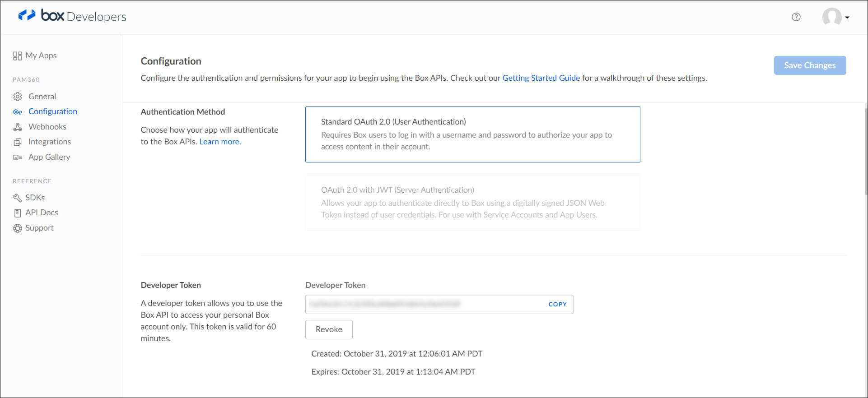Click the My Apps grid icon
Image resolution: width=868 pixels, height=398 pixels.
pyautogui.click(x=18, y=56)
